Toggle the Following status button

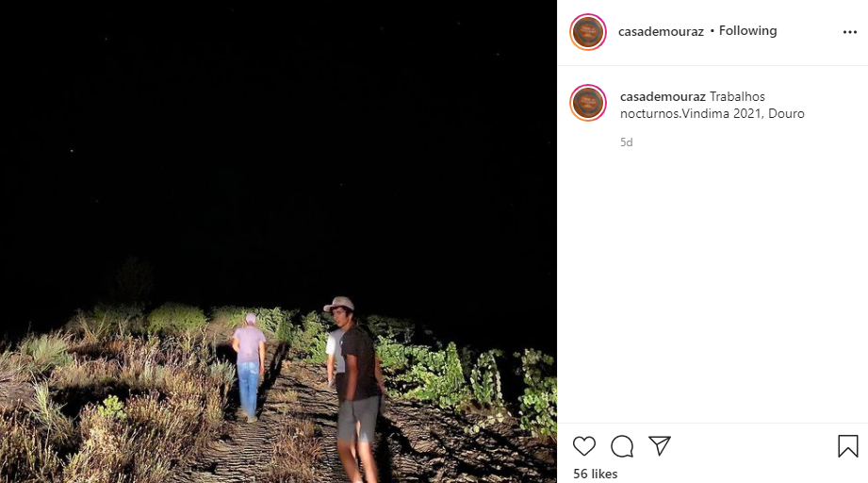747,30
